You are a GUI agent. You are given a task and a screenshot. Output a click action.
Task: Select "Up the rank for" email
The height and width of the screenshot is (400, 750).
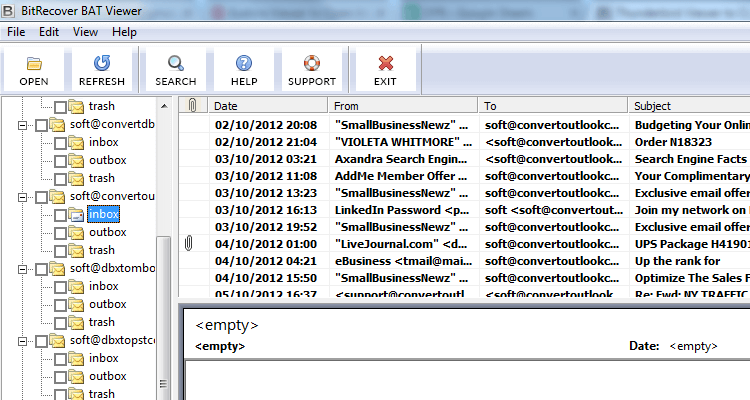tap(464, 261)
